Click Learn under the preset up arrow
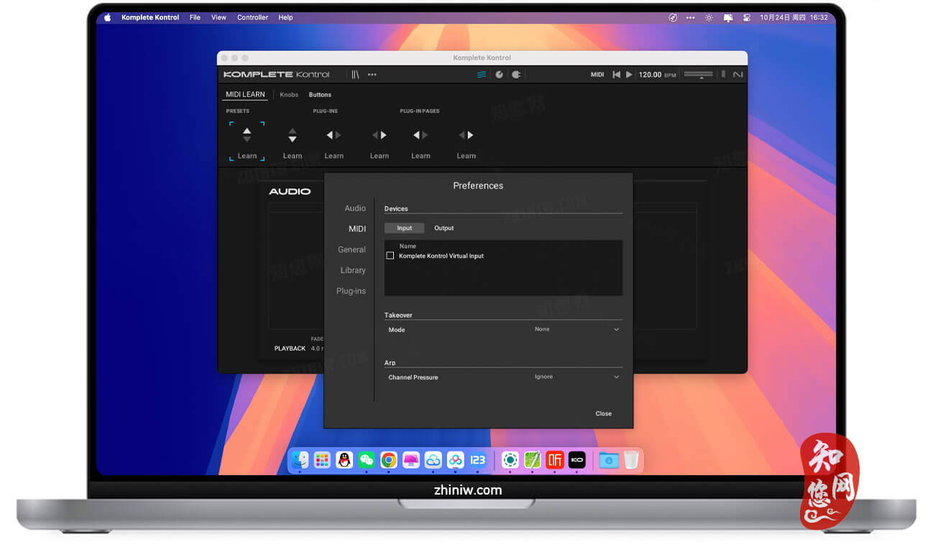The width and height of the screenshot is (933, 560). click(x=247, y=156)
